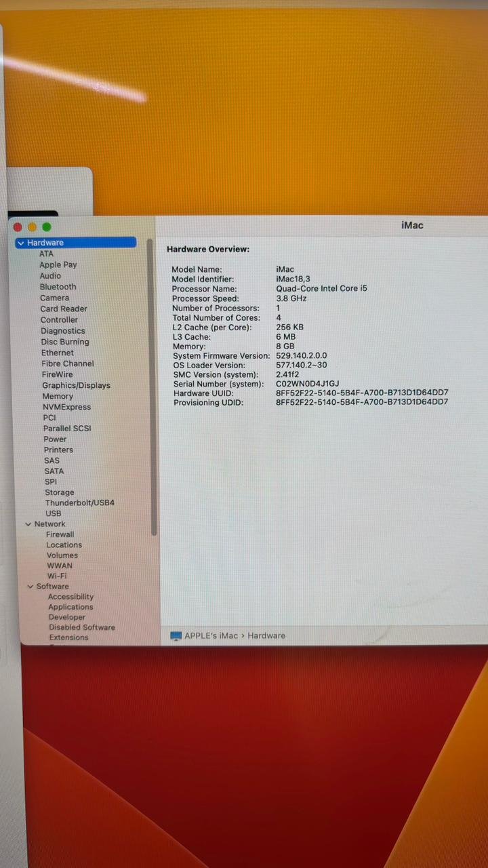Click APPLE's iMac in the path bar

point(211,636)
